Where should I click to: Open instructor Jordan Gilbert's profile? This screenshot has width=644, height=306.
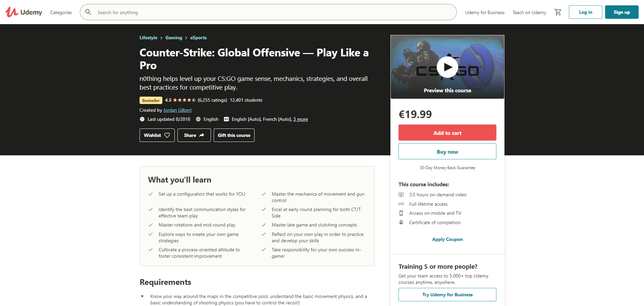coord(177,110)
